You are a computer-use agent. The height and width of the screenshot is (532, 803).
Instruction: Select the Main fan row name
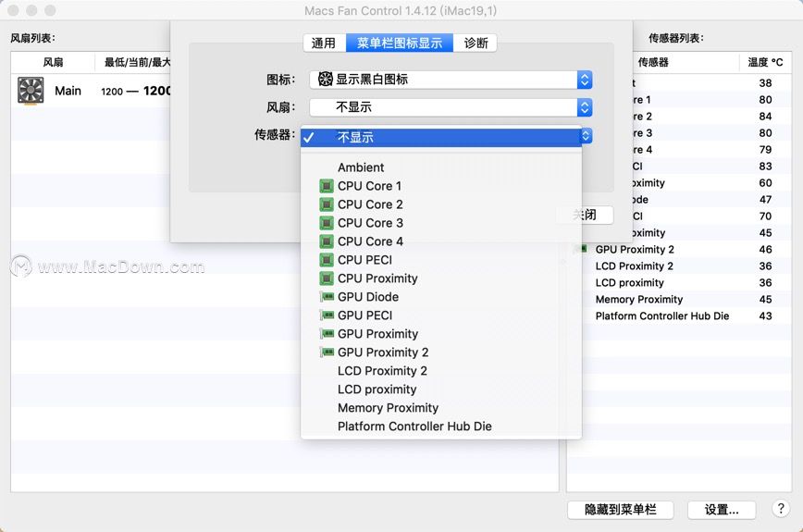(x=68, y=92)
